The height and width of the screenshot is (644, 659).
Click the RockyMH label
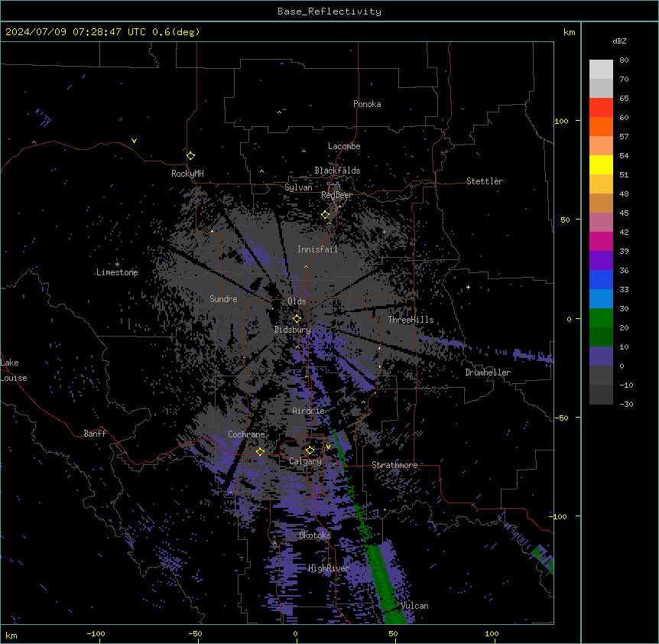coord(187,174)
